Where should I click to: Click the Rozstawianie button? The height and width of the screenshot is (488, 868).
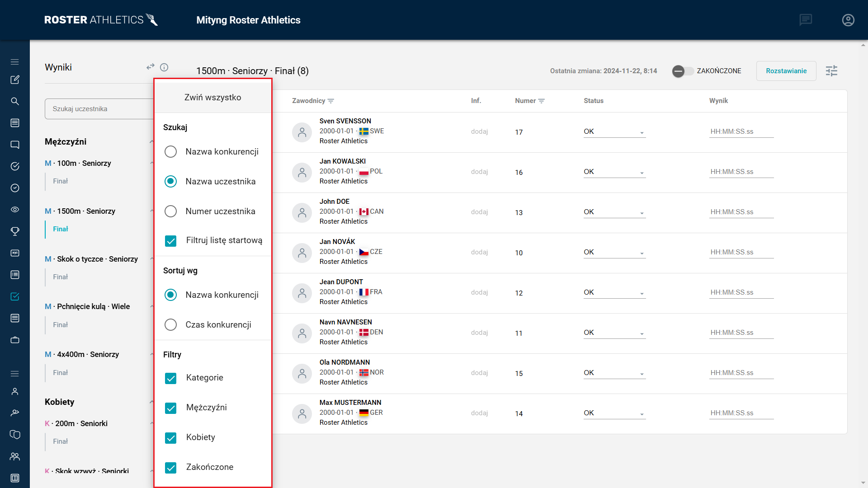786,71
